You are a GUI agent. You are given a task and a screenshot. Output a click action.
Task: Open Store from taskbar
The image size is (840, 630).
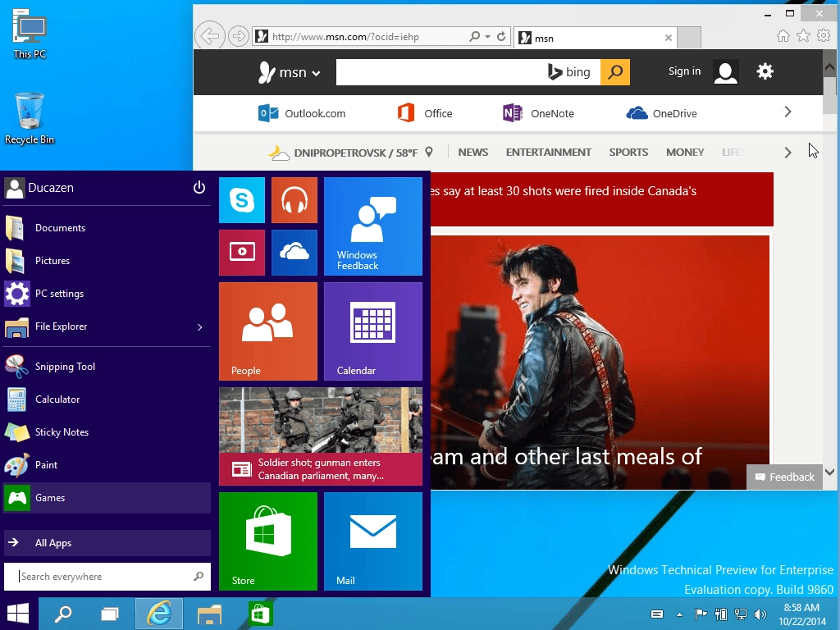pos(260,614)
